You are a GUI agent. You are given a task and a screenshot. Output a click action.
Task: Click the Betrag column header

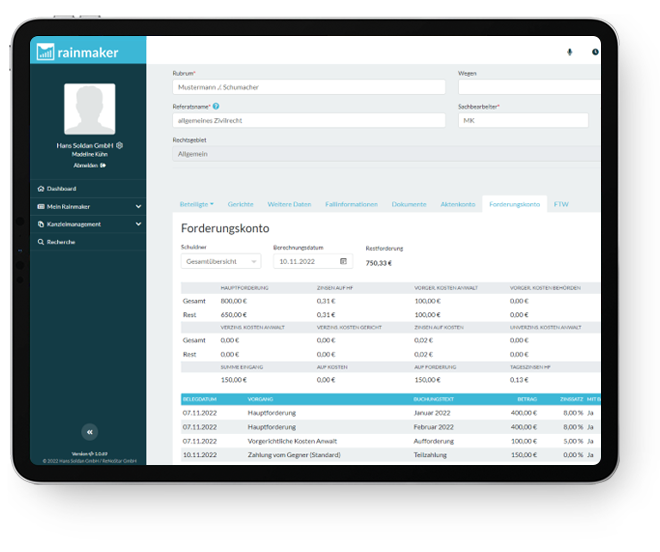coord(527,399)
